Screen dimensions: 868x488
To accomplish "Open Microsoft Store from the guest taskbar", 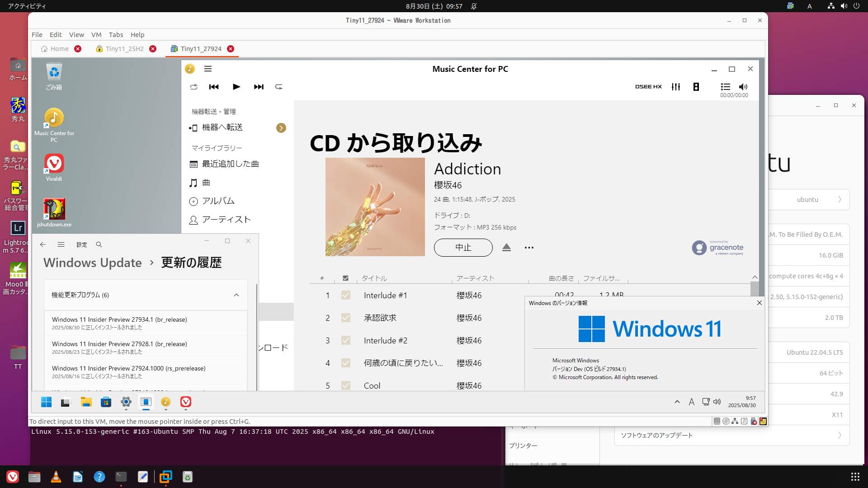I will 106,402.
